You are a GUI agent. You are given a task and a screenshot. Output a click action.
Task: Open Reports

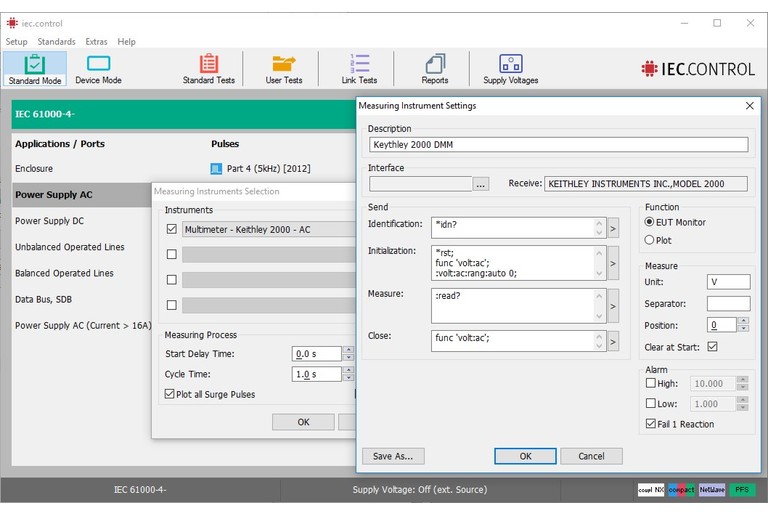[x=435, y=69]
